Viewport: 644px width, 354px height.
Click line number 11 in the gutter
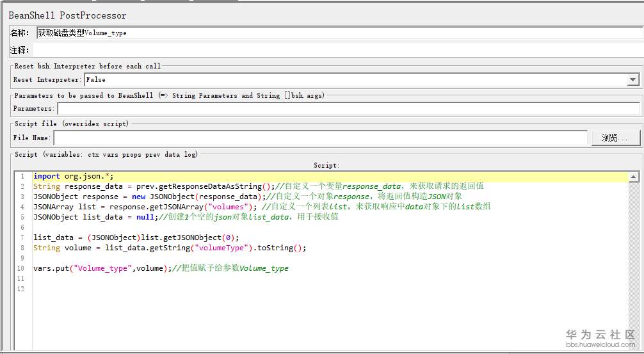coord(20,279)
